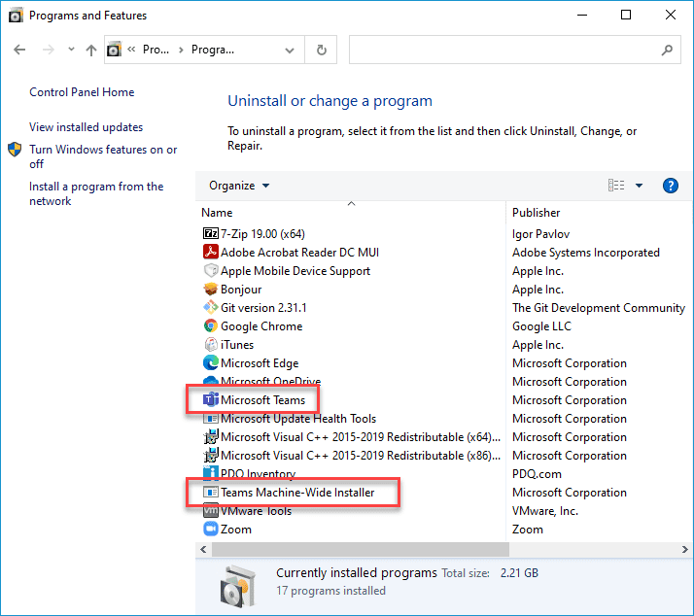Click the Progra... breadcrumb segment
Viewport: 694px width, 616px height.
213,50
